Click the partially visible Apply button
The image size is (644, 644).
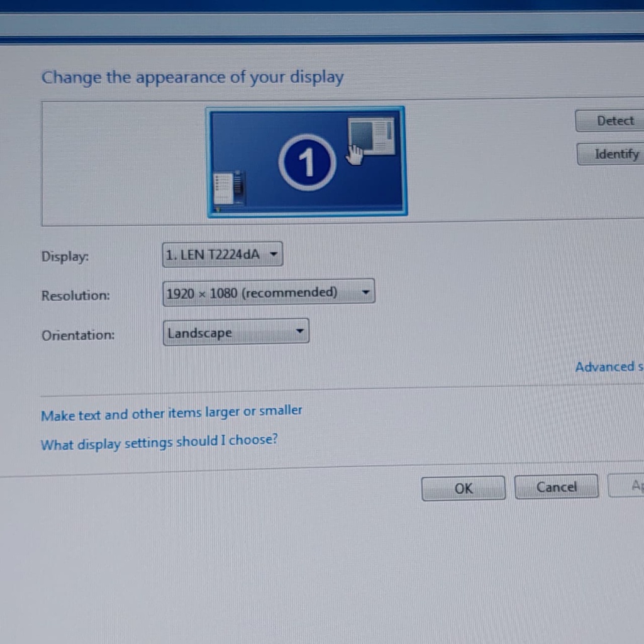click(x=629, y=486)
